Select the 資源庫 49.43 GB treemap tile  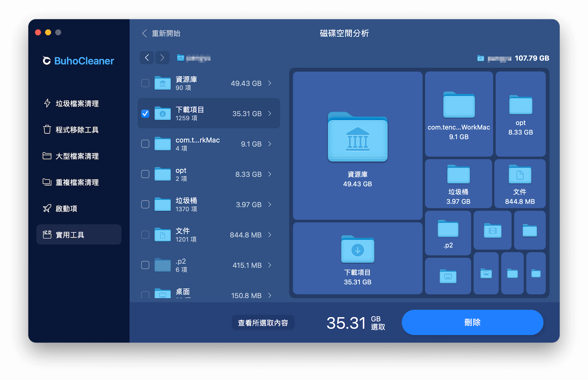coord(358,146)
